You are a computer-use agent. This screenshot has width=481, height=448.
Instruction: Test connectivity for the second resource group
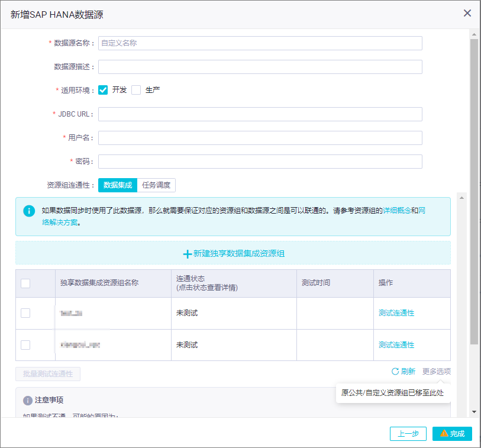click(396, 345)
